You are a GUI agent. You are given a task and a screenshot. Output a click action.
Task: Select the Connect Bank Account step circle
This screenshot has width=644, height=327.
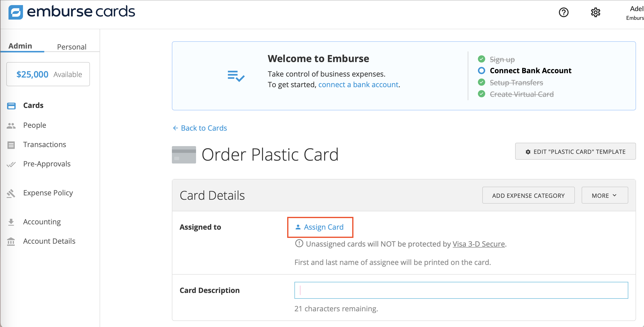click(x=482, y=71)
